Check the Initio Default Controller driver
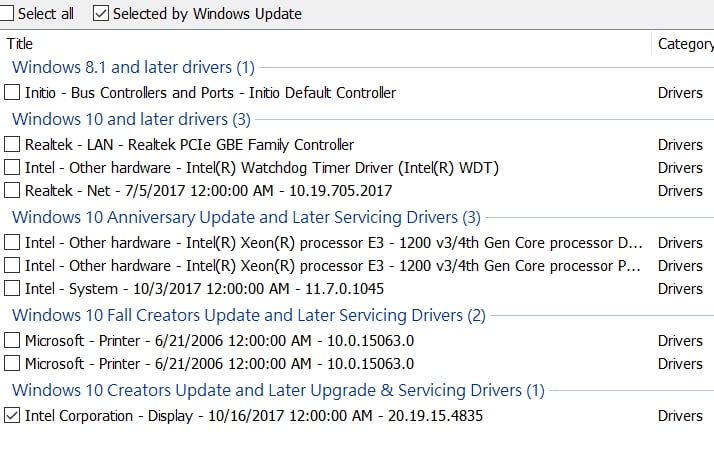The width and height of the screenshot is (714, 450). pyautogui.click(x=12, y=92)
